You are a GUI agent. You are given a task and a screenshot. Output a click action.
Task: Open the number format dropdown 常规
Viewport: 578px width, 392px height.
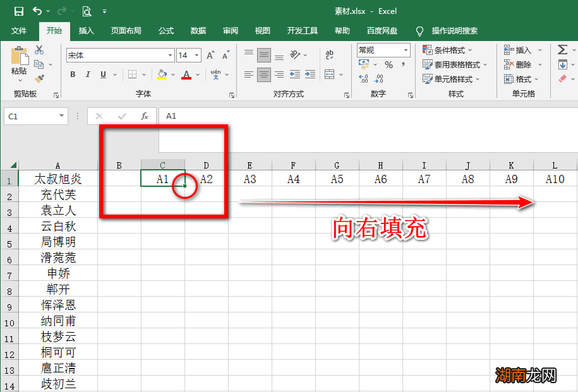pyautogui.click(x=405, y=50)
